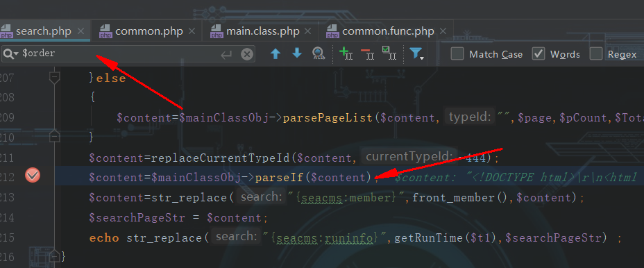Screen dimensions: 644x268
Task: Click the currentTypeId parameter hint
Action: click(409, 157)
